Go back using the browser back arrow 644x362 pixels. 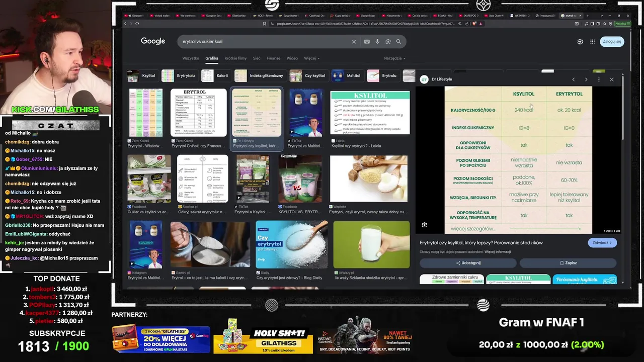(125, 24)
